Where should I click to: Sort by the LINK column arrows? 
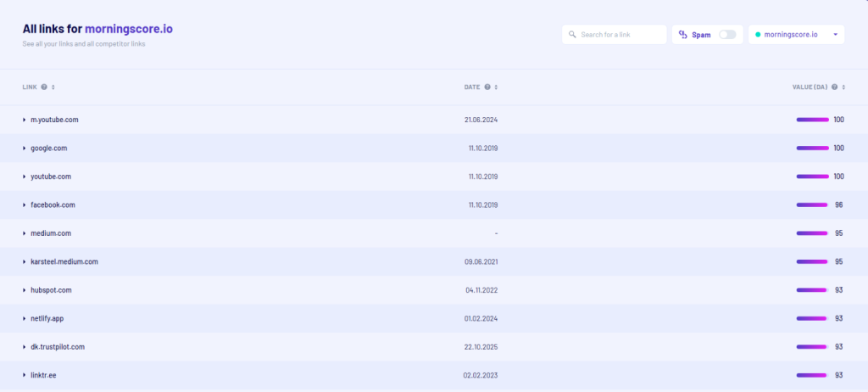pyautogui.click(x=53, y=87)
